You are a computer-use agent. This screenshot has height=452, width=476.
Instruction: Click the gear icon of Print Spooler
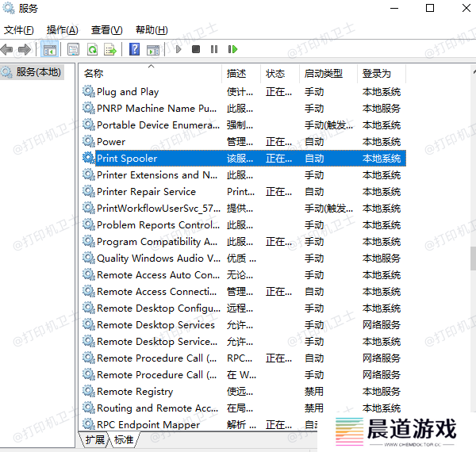pyautogui.click(x=89, y=158)
